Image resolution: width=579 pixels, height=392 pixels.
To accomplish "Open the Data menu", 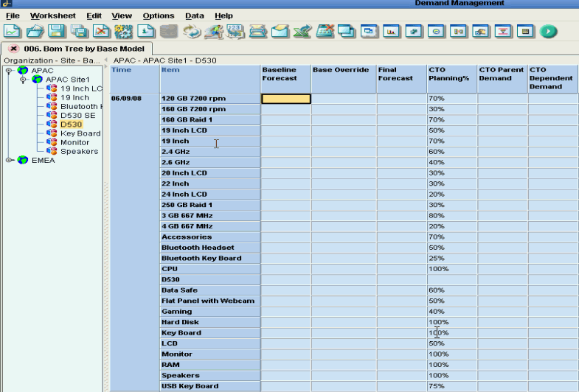I will coord(195,16).
